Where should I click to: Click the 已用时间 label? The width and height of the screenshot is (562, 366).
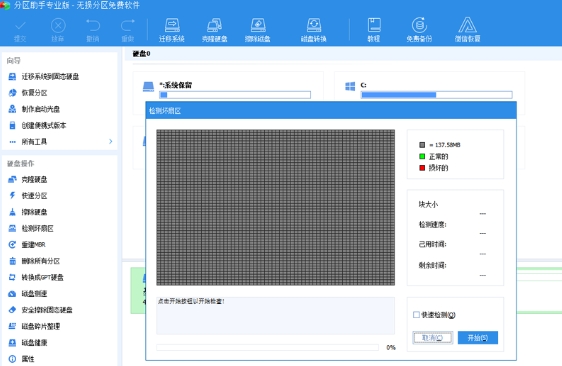coord(433,244)
